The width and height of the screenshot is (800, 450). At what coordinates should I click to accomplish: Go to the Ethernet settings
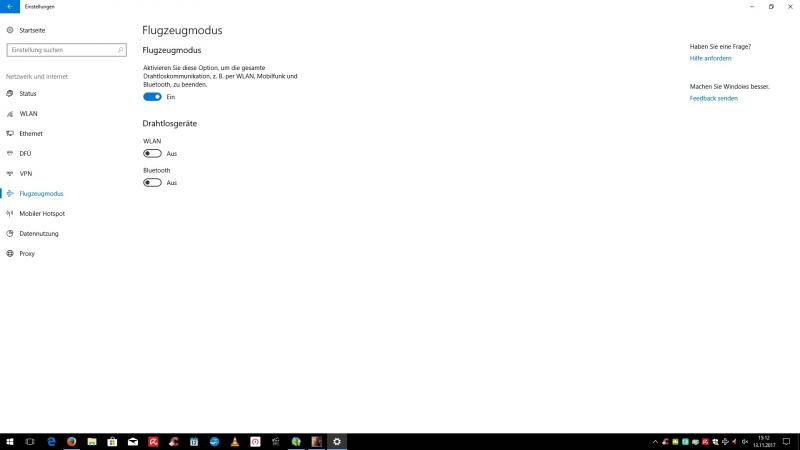click(x=31, y=133)
